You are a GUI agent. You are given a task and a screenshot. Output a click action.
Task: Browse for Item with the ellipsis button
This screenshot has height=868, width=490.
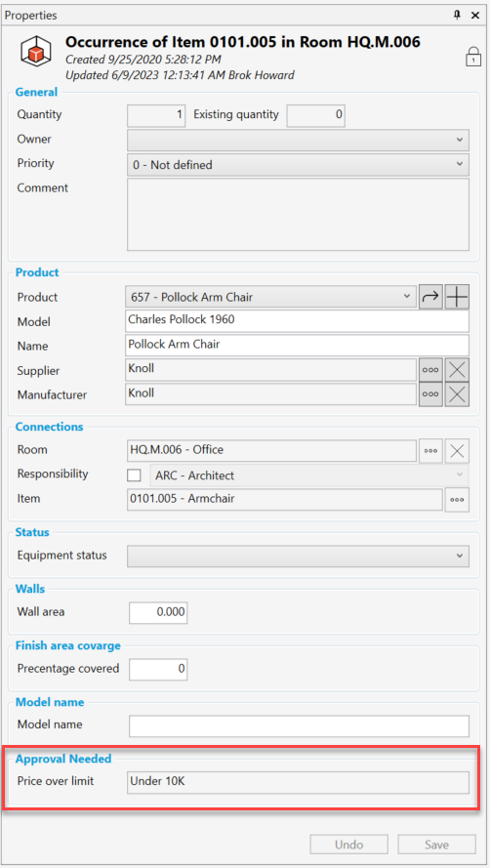(x=458, y=499)
